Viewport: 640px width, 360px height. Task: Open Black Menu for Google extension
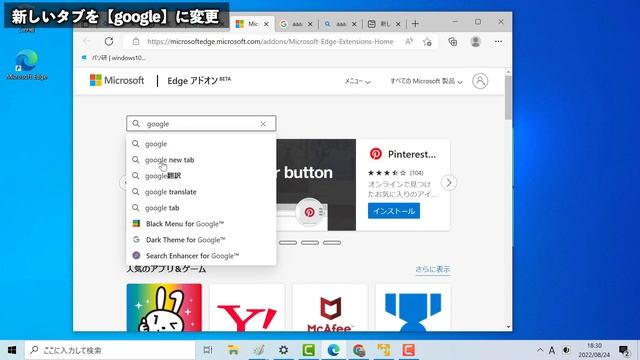tap(201, 224)
